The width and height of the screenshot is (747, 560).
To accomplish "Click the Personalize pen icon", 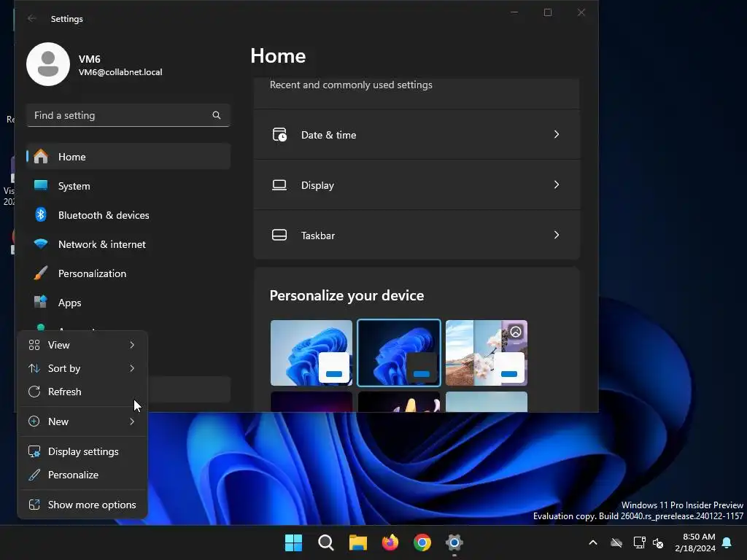I will (x=34, y=475).
